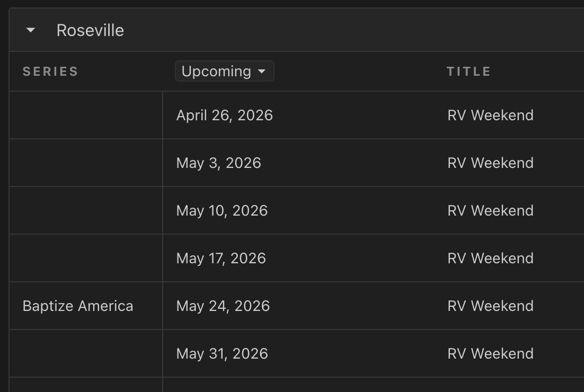The image size is (584, 392).
Task: Open RV Weekend title for May 10
Action: (x=491, y=210)
